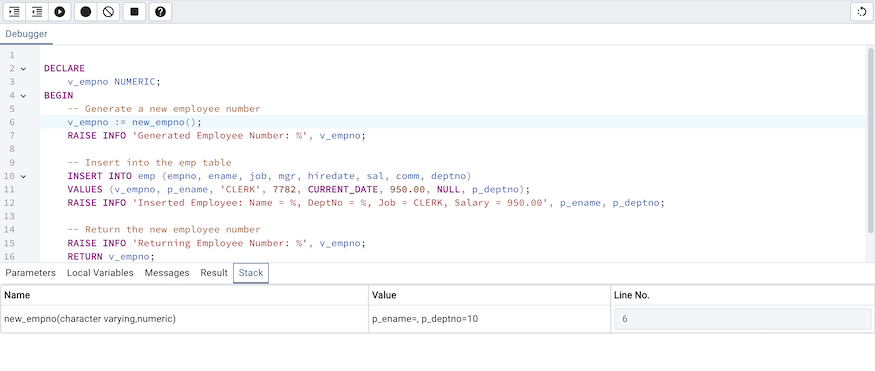The width and height of the screenshot is (875, 371).
Task: Click the Value column header
Action: coord(489,295)
